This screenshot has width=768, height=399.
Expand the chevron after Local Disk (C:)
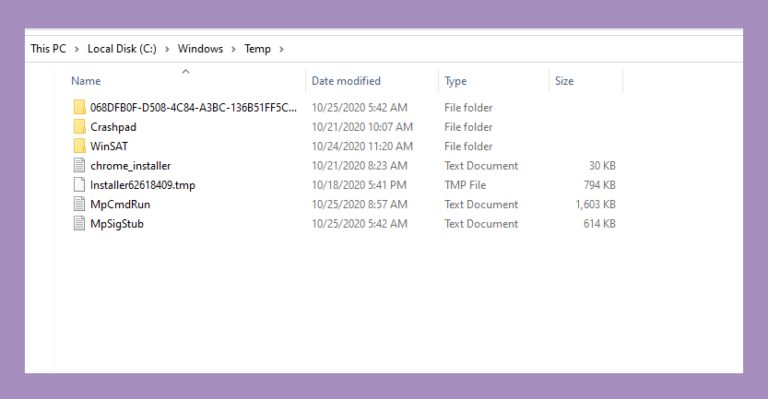pyautogui.click(x=167, y=49)
